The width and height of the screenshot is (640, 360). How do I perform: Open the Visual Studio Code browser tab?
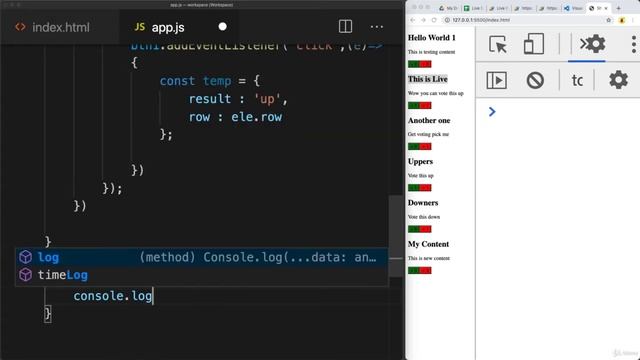pos(573,8)
